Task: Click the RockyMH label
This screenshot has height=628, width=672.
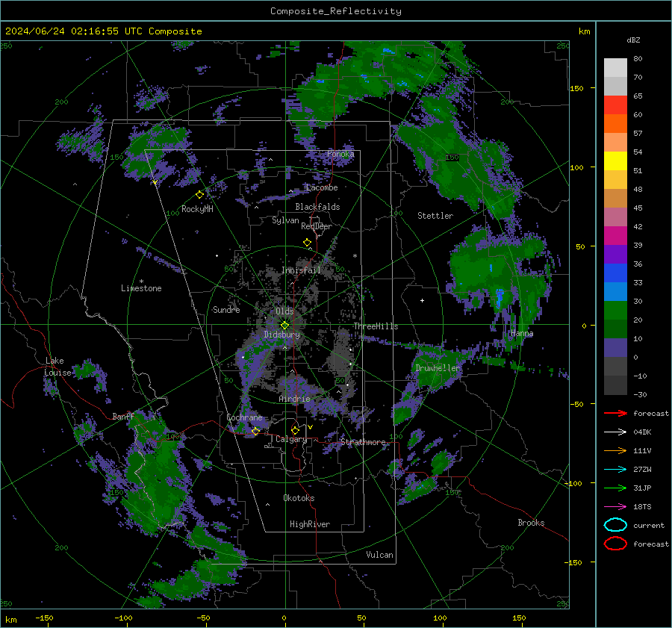Action: (x=197, y=209)
